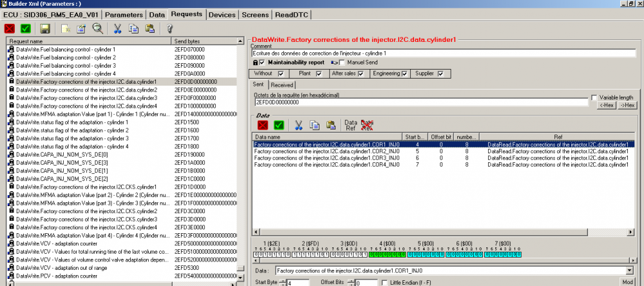Open the Data combo box dropdown arrow
Viewport: 644px width, 286px height.
629,271
